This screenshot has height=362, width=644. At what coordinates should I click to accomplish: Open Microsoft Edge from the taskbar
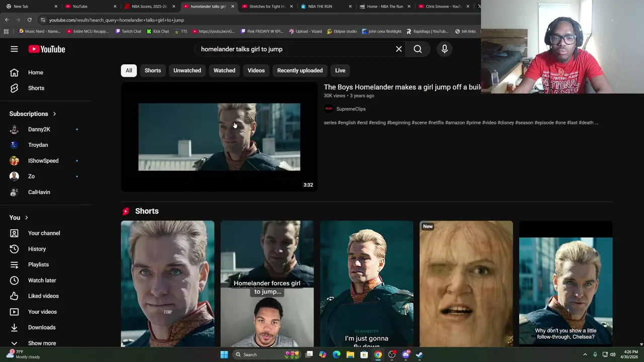(x=337, y=354)
